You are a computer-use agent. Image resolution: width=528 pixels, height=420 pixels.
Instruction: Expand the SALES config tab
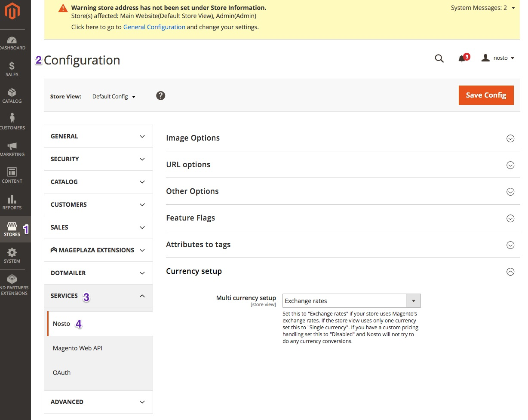(x=98, y=227)
